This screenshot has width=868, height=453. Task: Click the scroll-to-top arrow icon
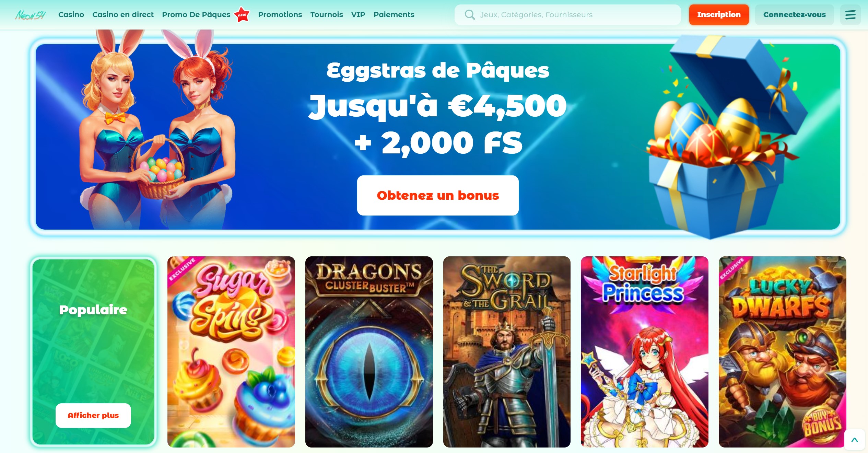(x=854, y=440)
